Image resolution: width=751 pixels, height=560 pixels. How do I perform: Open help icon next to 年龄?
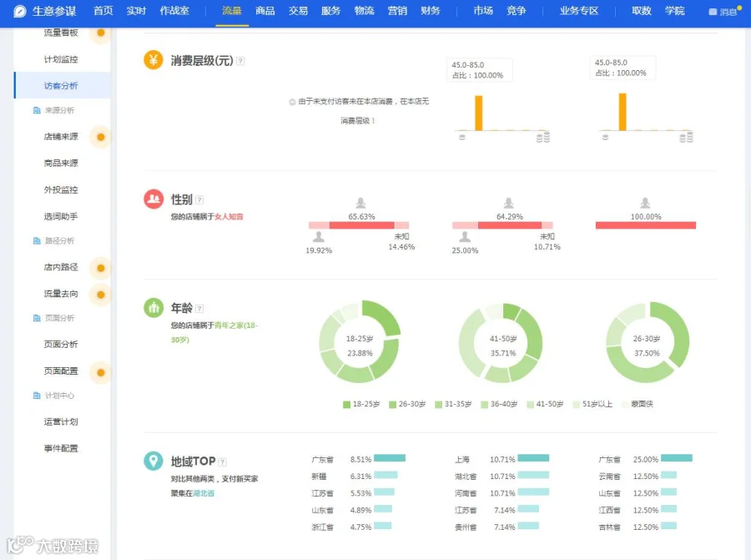click(199, 309)
